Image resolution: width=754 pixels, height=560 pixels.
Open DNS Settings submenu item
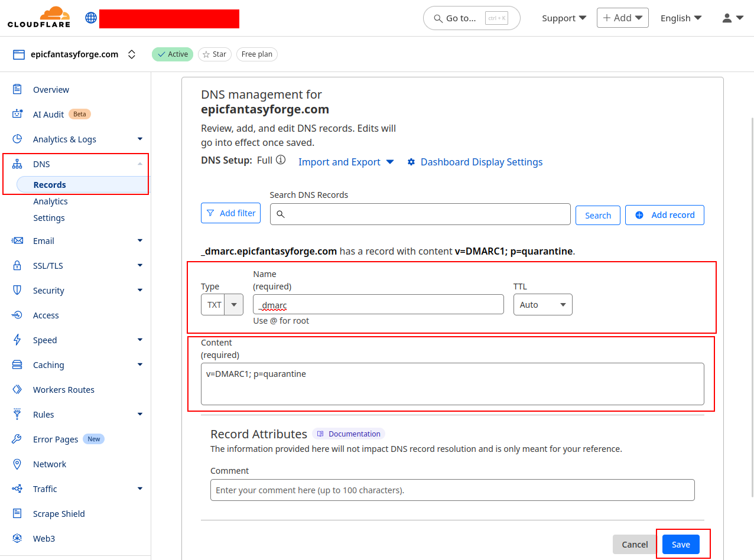[x=49, y=218]
